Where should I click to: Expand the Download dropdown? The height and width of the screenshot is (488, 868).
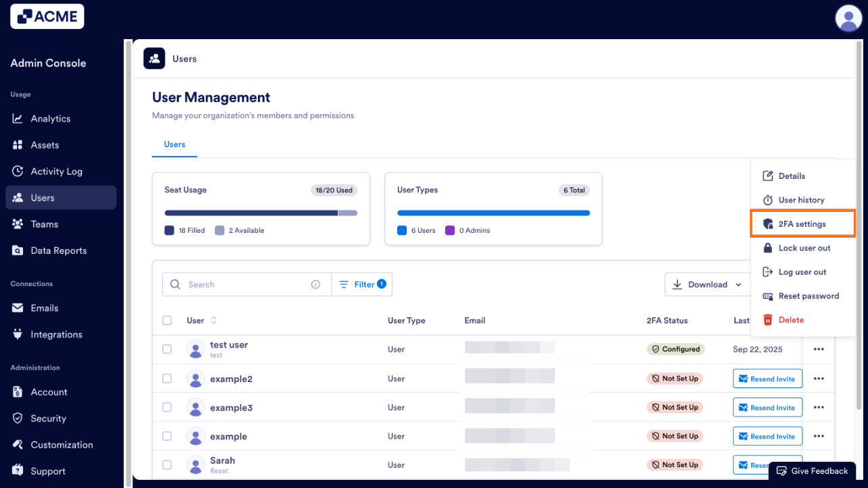point(707,285)
